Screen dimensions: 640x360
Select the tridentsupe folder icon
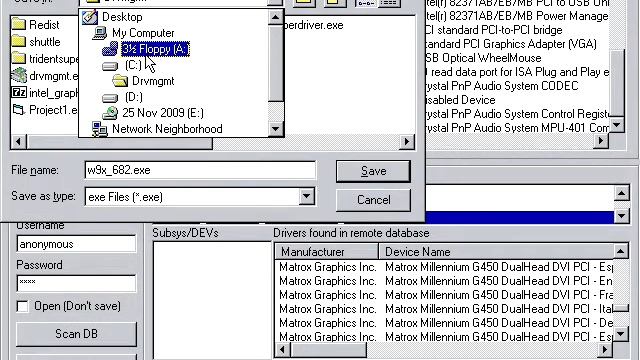(x=19, y=59)
